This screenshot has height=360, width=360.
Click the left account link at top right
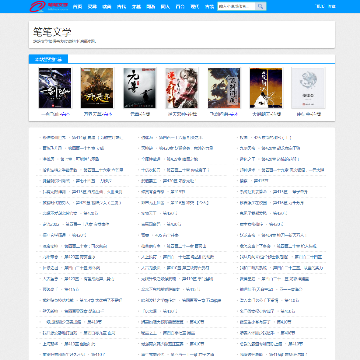320,6
